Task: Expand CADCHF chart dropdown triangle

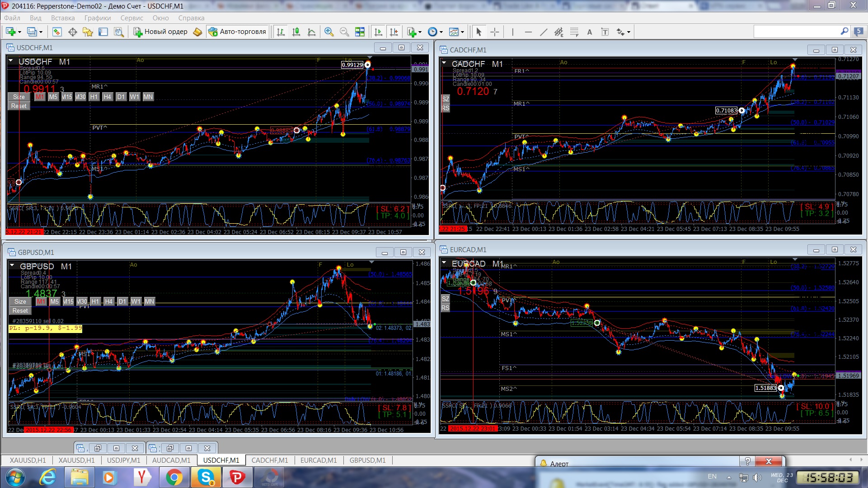Action: (x=444, y=63)
